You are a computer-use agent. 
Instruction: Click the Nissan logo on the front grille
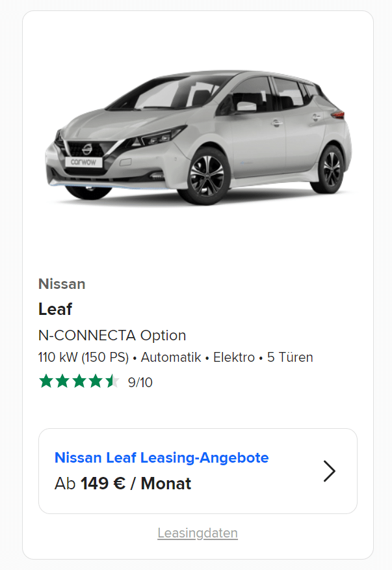(87, 148)
